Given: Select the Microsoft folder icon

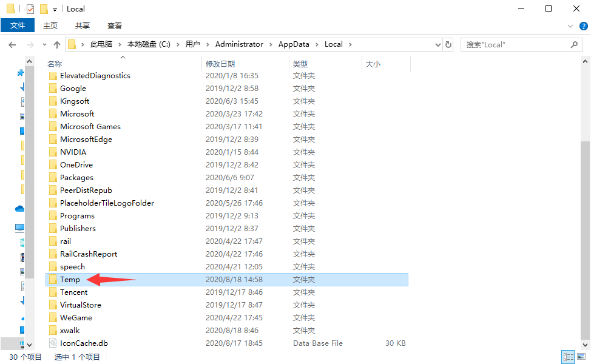Looking at the screenshot, I should coord(53,114).
